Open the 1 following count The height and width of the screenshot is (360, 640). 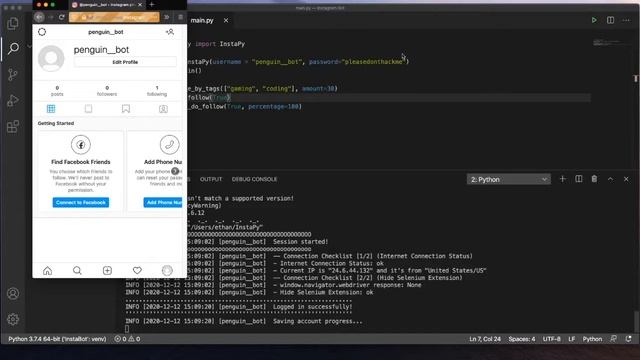click(x=157, y=91)
